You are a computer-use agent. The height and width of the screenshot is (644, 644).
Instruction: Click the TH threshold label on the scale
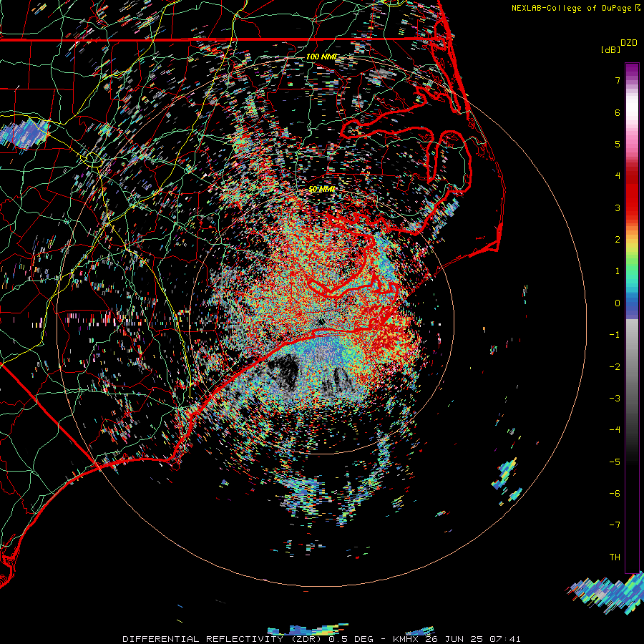click(615, 557)
